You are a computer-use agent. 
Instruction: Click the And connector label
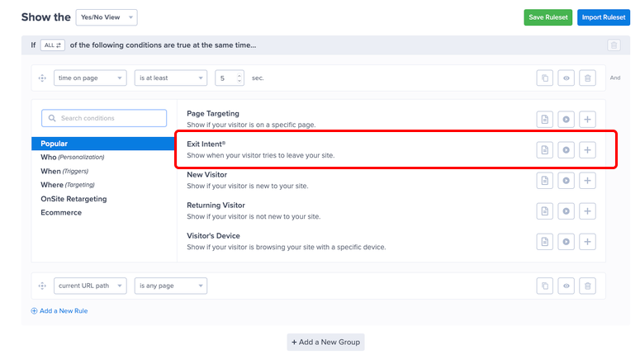click(x=615, y=78)
